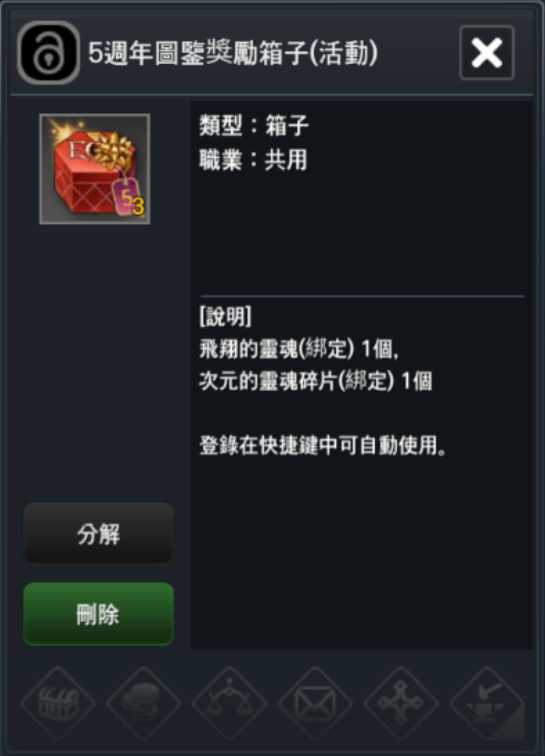Screen dimensions: 545x756
Task: Select the clapperboard icon in bottom bar
Action: pyautogui.click(x=58, y=703)
